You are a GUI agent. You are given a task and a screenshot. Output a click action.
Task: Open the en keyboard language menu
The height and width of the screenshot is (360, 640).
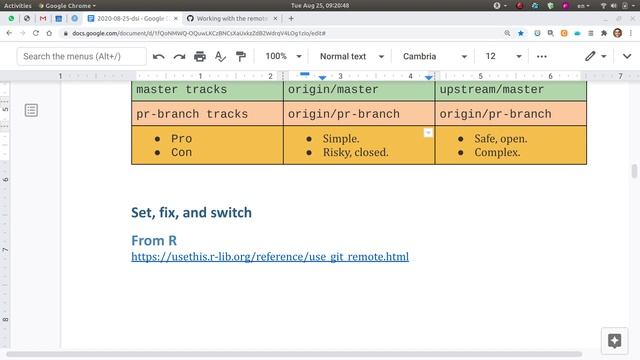pyautogui.click(x=583, y=6)
